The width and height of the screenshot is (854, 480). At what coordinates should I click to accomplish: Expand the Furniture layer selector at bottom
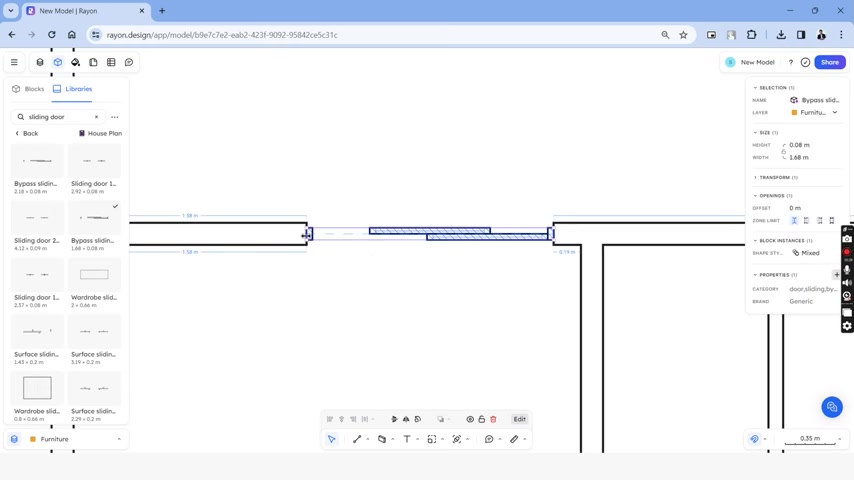[66, 439]
